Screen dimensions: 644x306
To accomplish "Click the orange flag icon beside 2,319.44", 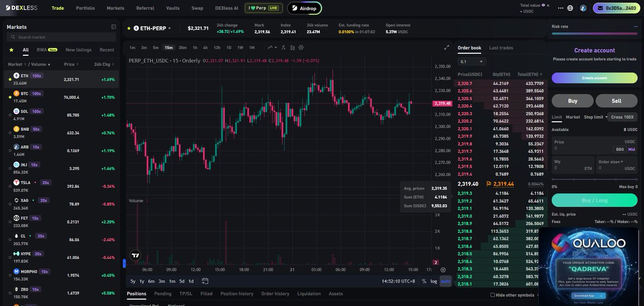I will tap(489, 184).
